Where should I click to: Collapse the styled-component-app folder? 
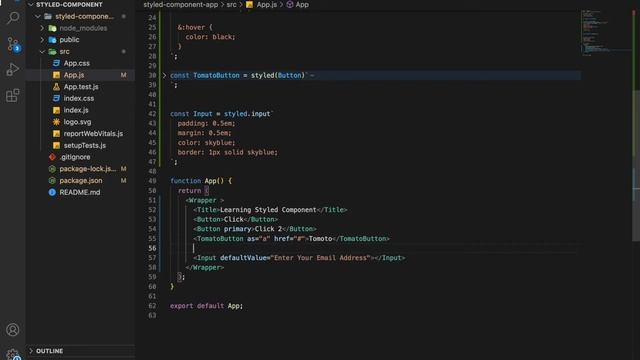coord(38,16)
